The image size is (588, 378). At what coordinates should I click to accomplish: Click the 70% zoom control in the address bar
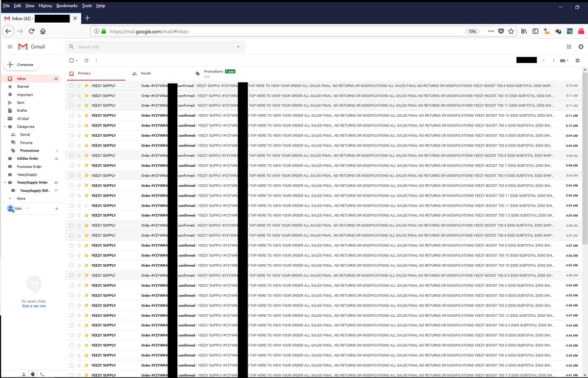(x=472, y=31)
